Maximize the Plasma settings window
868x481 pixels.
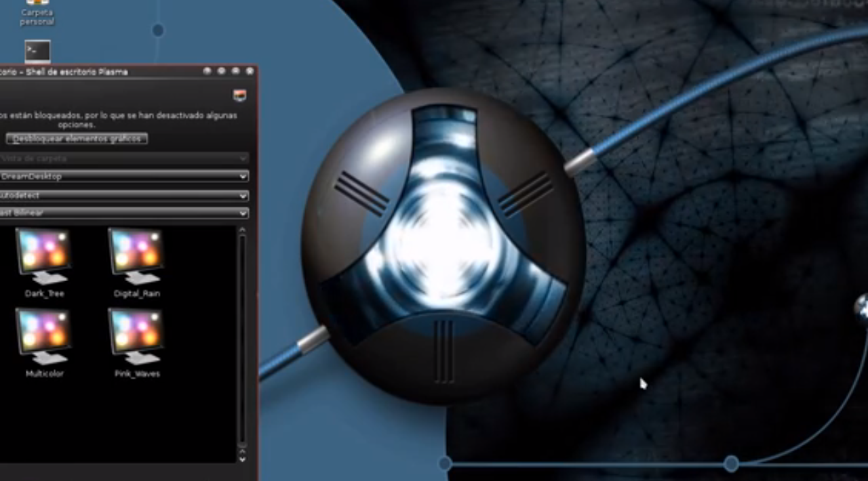point(235,71)
